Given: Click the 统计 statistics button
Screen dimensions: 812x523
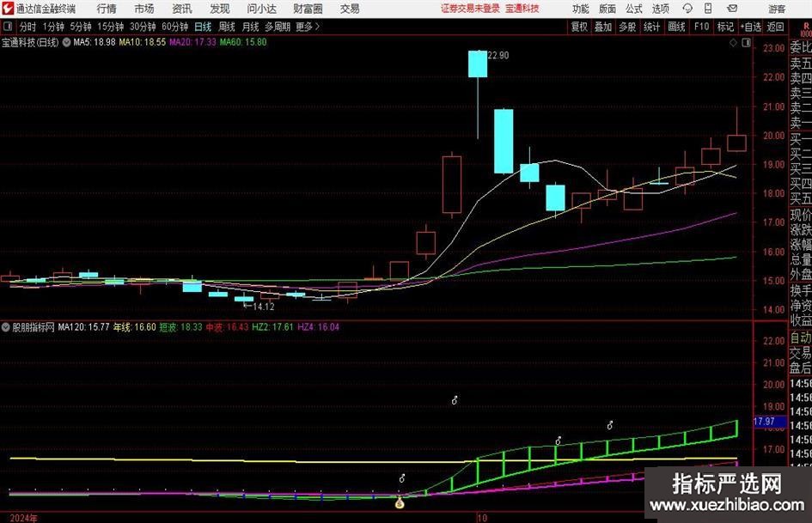Looking at the screenshot, I should click(x=651, y=27).
